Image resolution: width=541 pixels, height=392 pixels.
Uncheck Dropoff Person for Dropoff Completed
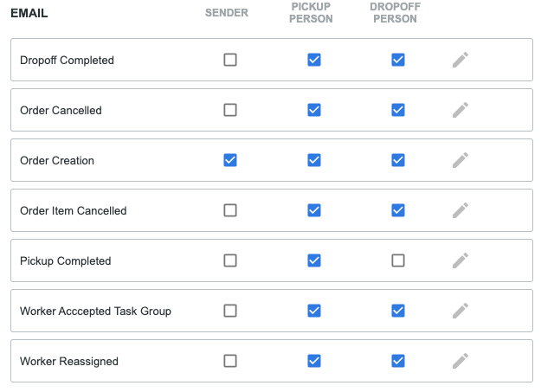[398, 60]
